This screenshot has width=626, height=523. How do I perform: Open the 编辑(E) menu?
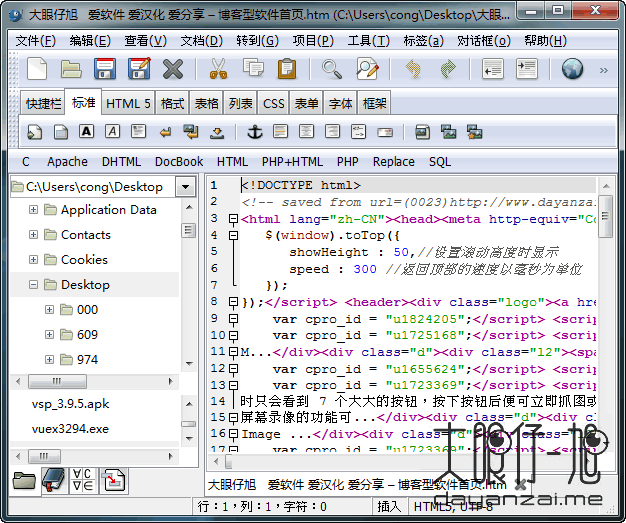(x=90, y=41)
